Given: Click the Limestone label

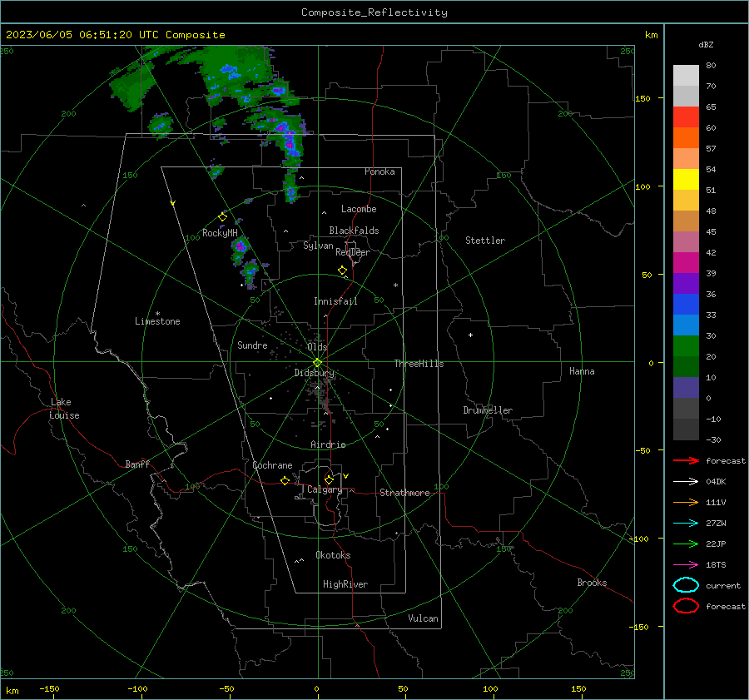Looking at the screenshot, I should tap(157, 321).
